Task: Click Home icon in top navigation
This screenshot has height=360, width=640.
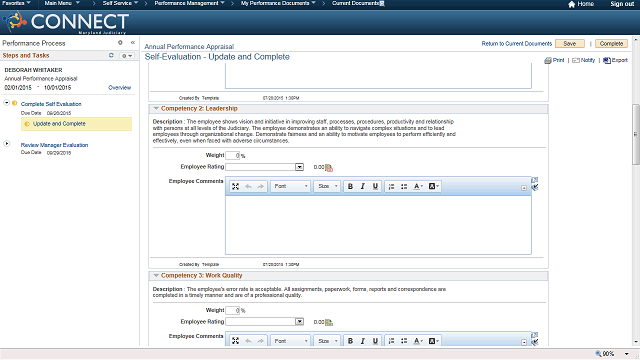Action: (571, 4)
